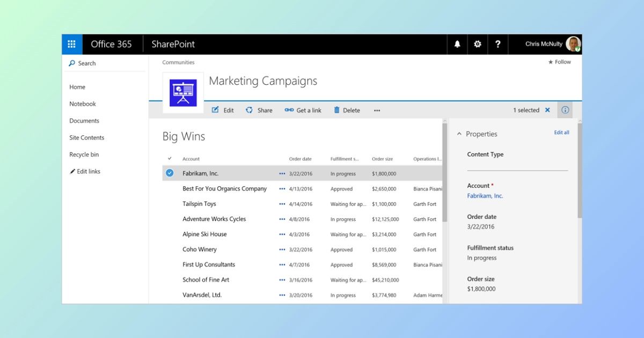Open the Office 365 app launcher waffle
Screen dimensions: 644x338
72,44
